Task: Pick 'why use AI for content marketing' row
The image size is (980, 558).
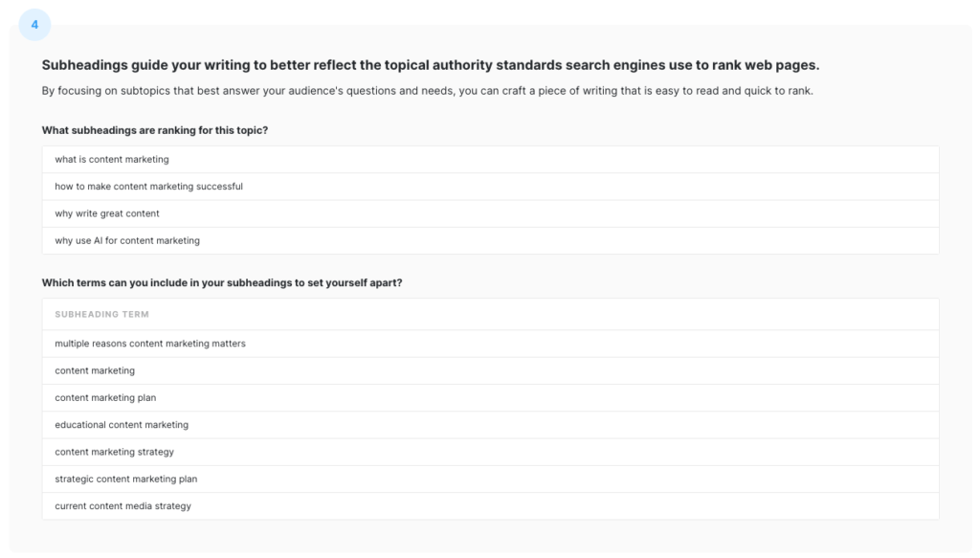Action: point(491,240)
